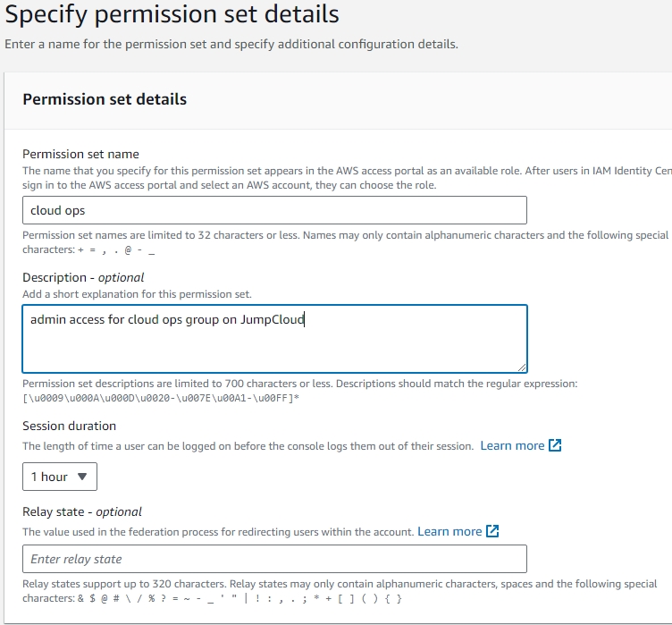Open the external link icon beside Session duration Learn more
672x625 pixels.
555,445
